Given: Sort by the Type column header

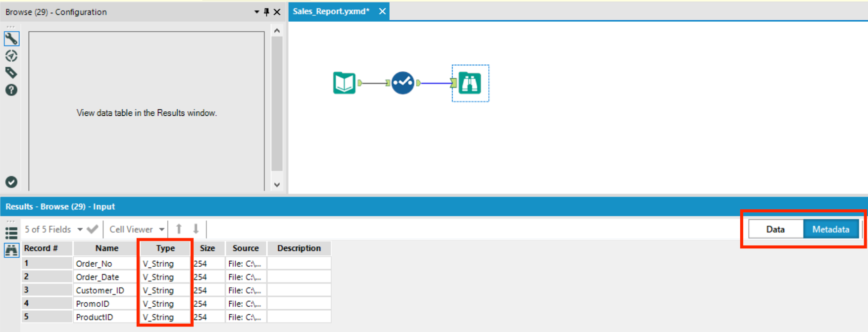Looking at the screenshot, I should coord(165,248).
